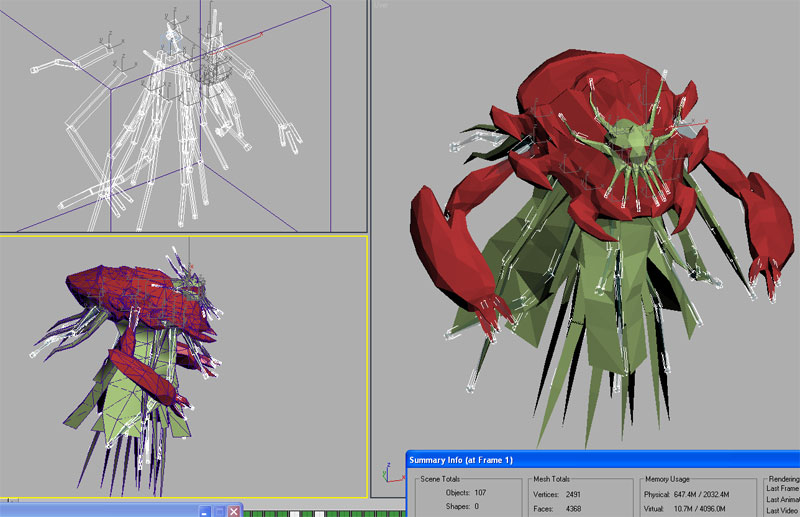Minimize the small window at the bottom
This screenshot has height=517, width=800.
(205, 511)
